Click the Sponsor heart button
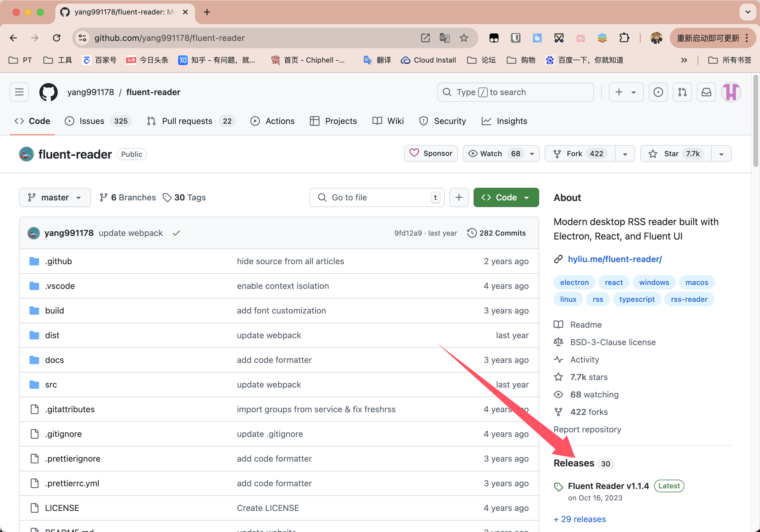 431,153
